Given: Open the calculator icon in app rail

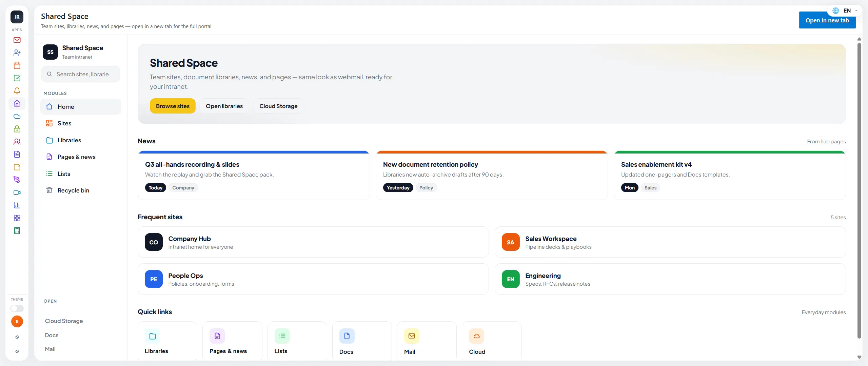Looking at the screenshot, I should click(17, 230).
